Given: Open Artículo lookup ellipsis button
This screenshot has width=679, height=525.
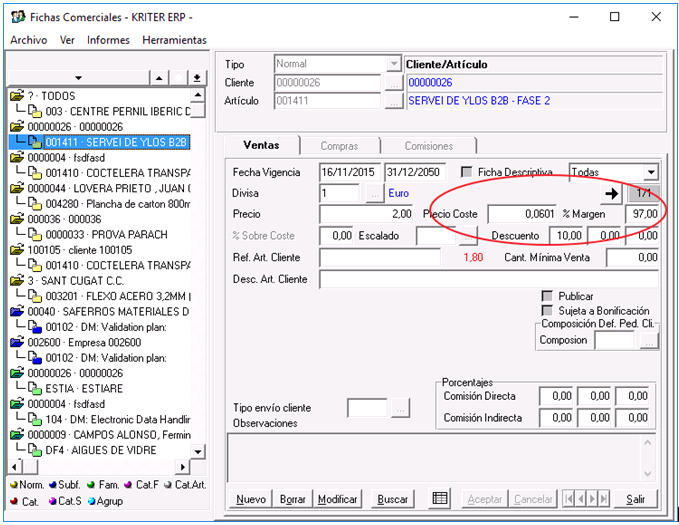Looking at the screenshot, I should pyautogui.click(x=393, y=101).
